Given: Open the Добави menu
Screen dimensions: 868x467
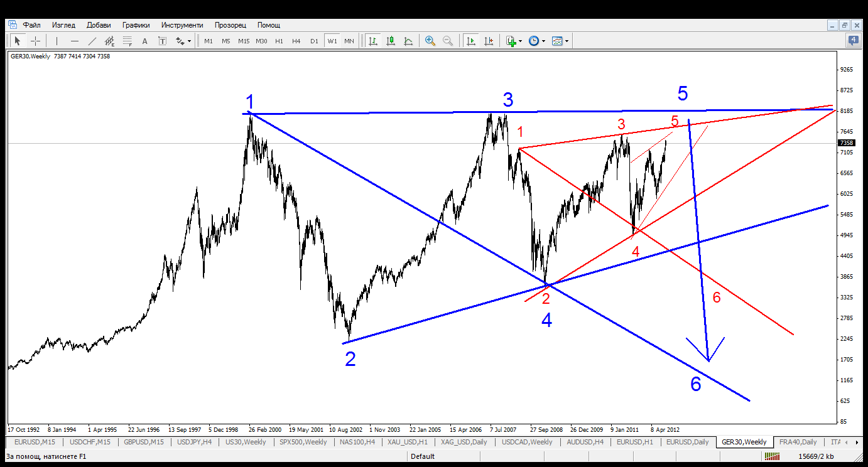Looking at the screenshot, I should pos(99,25).
